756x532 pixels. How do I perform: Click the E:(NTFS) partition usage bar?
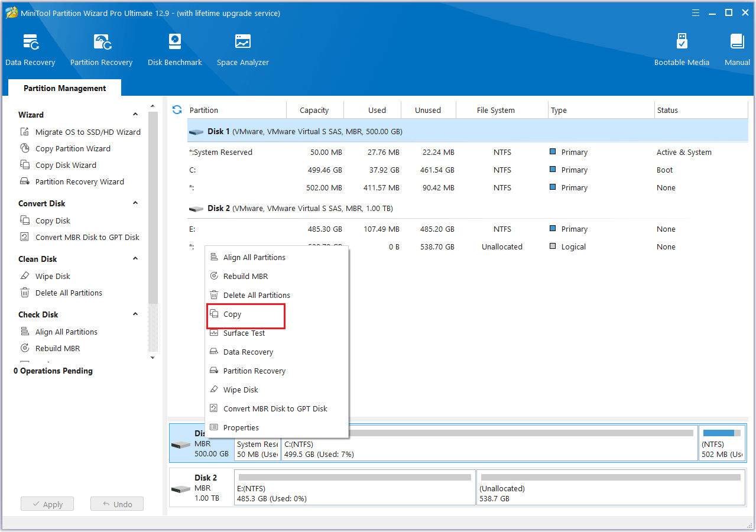pos(355,477)
